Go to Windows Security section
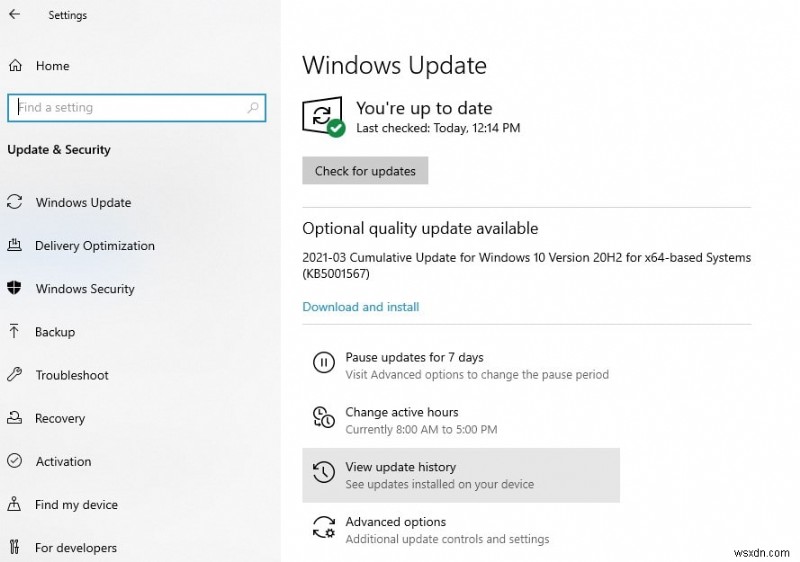The height and width of the screenshot is (562, 800). 85,289
